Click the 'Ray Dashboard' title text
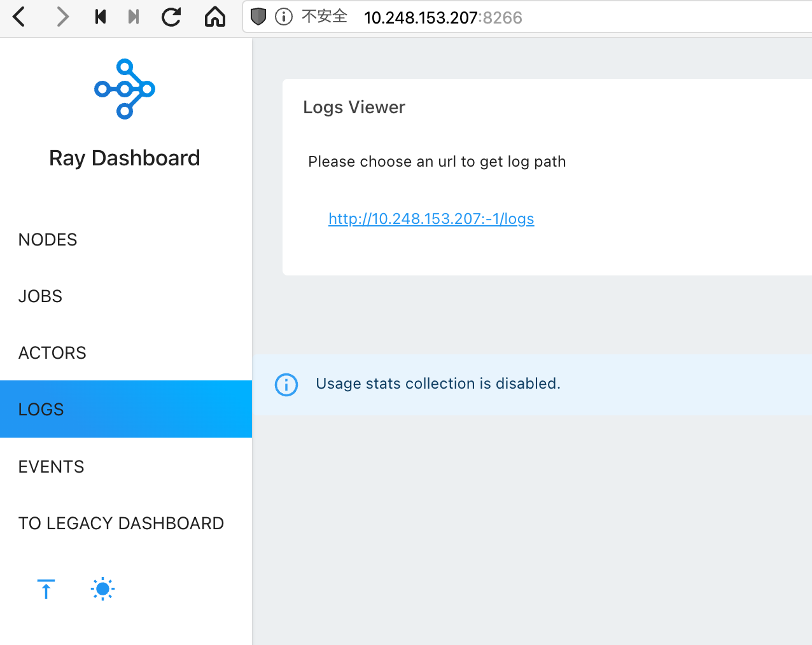Viewport: 812px width, 645px height. (x=125, y=158)
